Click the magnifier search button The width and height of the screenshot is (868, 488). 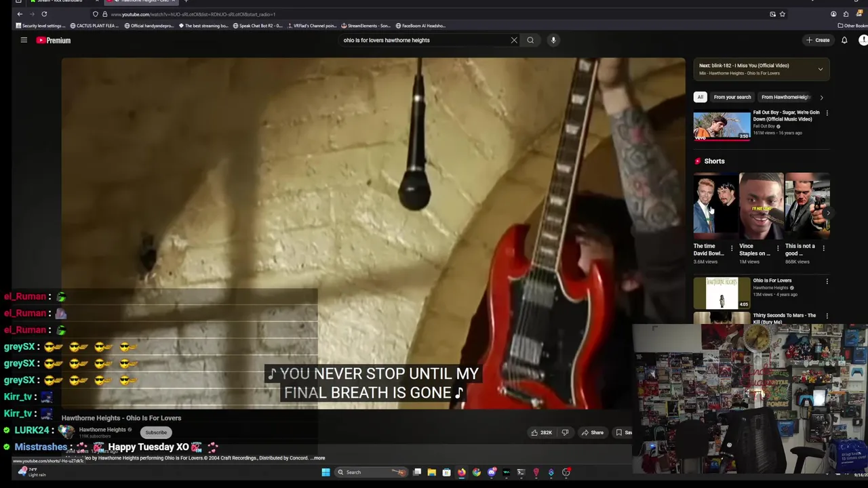click(x=530, y=40)
